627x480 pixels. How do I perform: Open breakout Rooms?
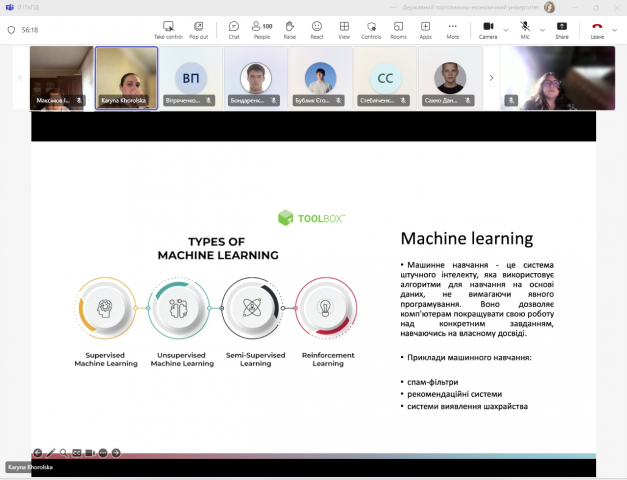pyautogui.click(x=398, y=29)
